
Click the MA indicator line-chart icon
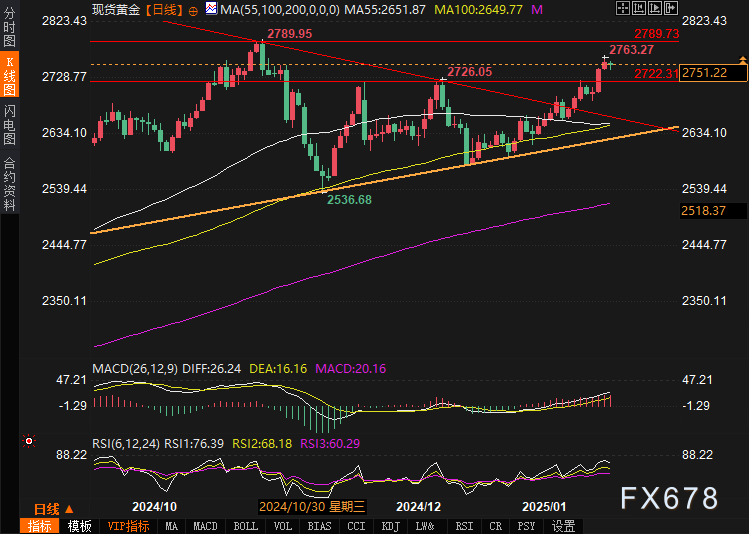[210, 8]
